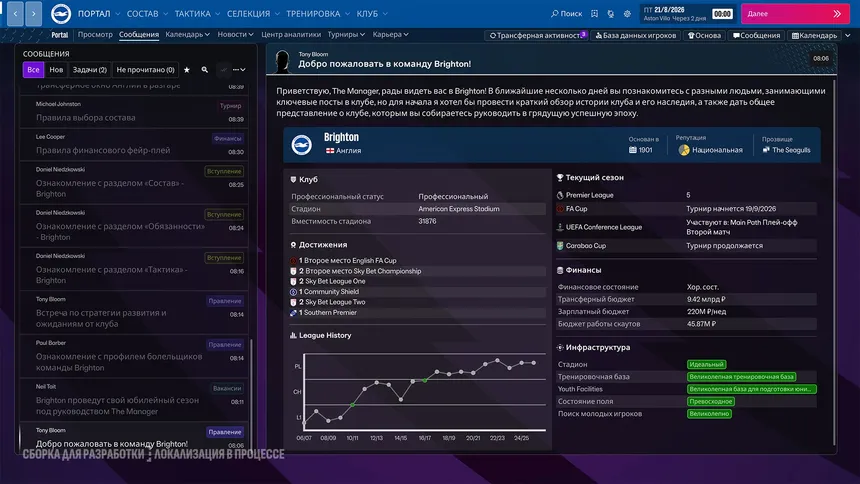Select the England flag icon under Brighton
This screenshot has width=860, height=484.
tap(330, 150)
